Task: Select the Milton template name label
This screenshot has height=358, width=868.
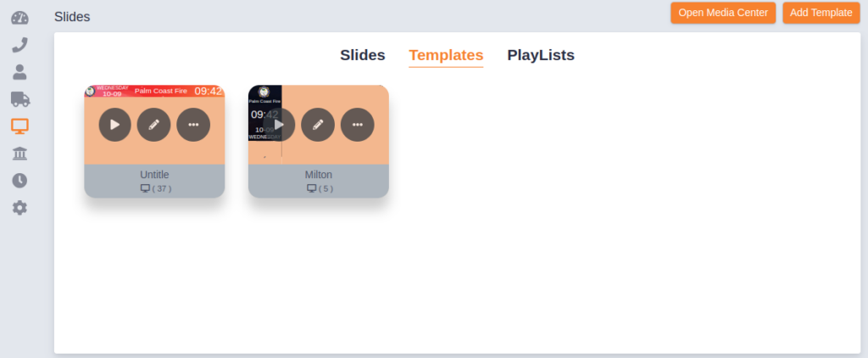Action: coord(319,175)
